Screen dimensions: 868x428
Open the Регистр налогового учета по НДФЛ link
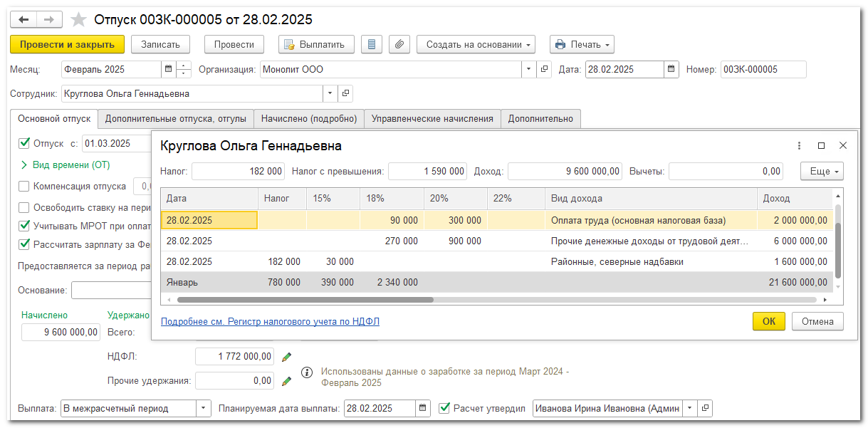click(x=270, y=321)
